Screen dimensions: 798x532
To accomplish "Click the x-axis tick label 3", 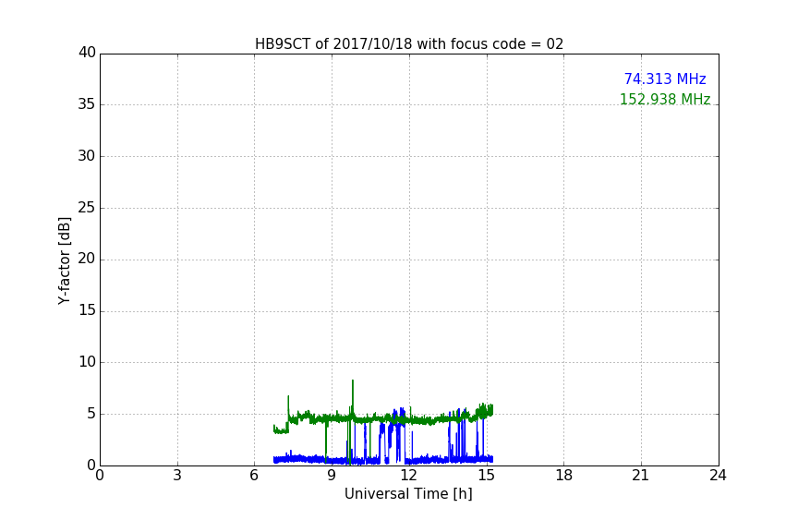I will [x=177, y=476].
